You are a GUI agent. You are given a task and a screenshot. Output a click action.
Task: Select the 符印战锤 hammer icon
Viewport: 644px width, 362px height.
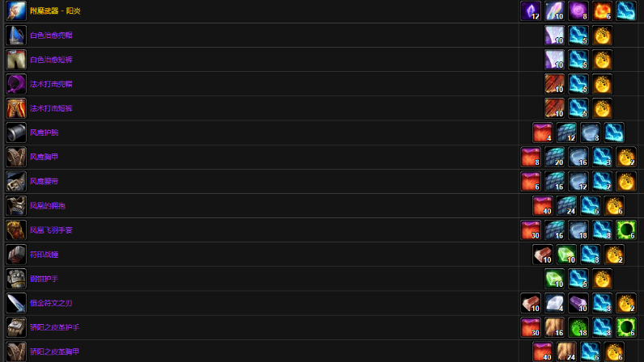[16, 255]
